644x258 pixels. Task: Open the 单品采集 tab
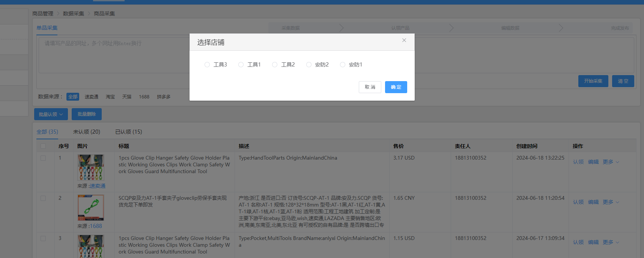pos(47,28)
